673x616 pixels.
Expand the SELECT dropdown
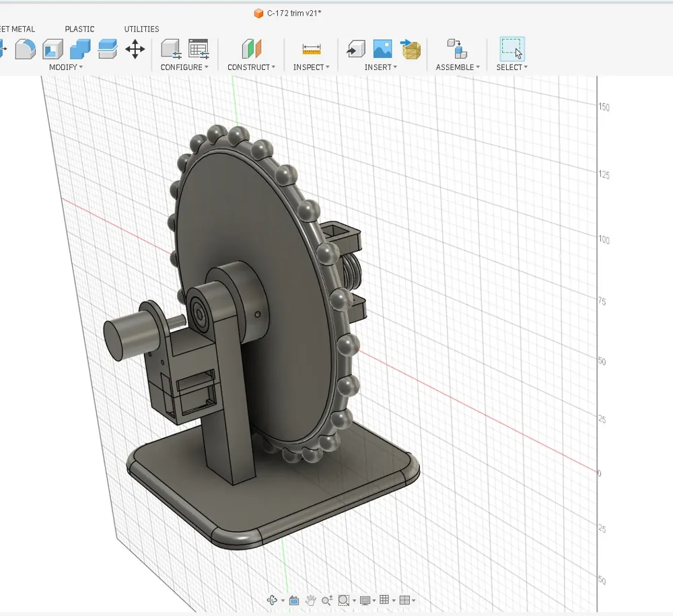pyautogui.click(x=511, y=67)
